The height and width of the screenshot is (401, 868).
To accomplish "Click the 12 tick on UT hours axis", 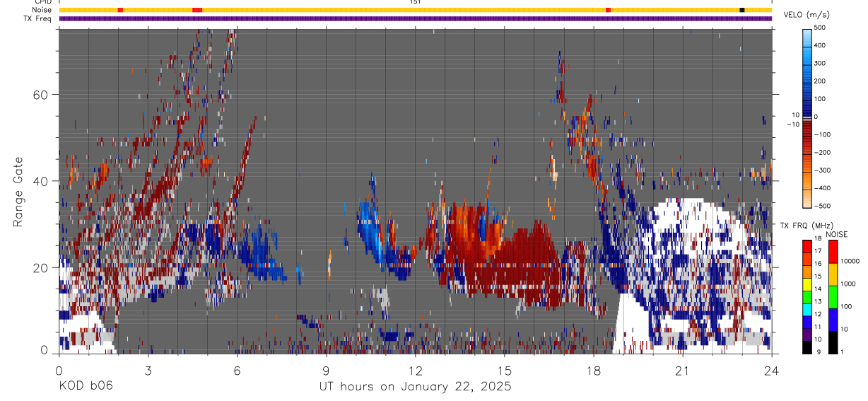I will click(x=415, y=371).
